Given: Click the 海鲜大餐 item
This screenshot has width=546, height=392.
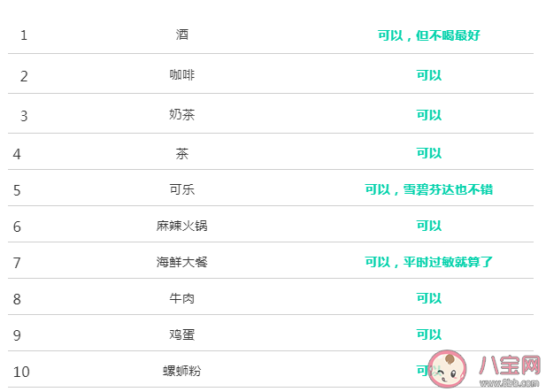Looking at the screenshot, I should [x=182, y=262].
